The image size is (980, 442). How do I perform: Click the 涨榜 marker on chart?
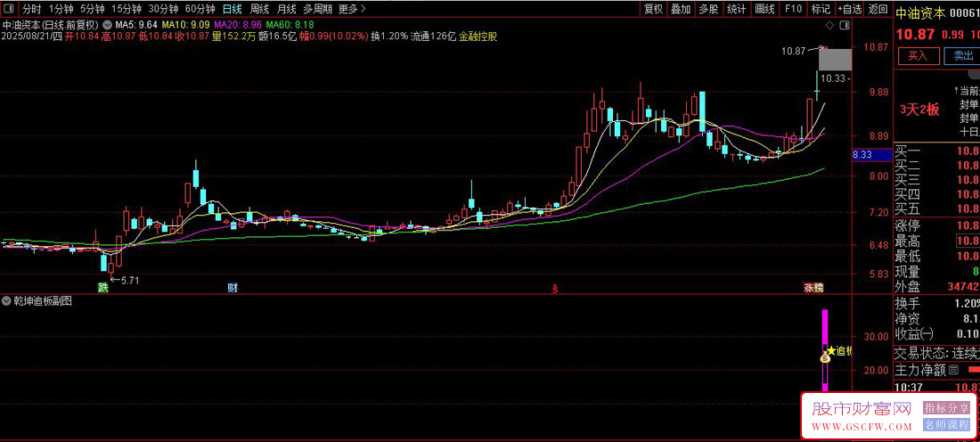pyautogui.click(x=813, y=288)
